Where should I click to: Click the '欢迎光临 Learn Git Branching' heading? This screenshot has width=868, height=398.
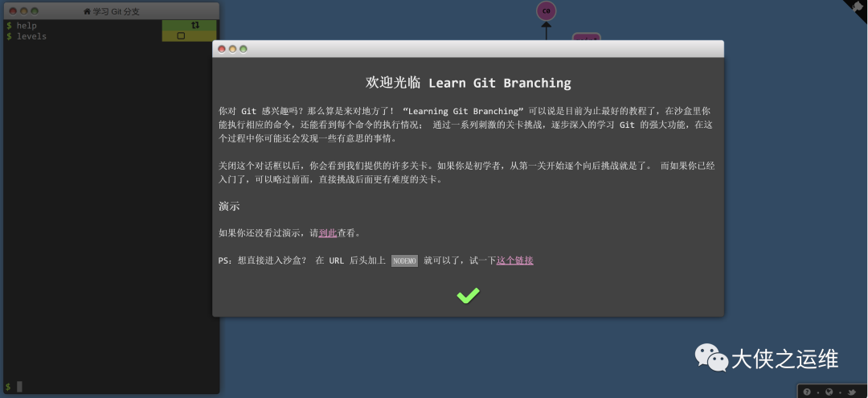(x=469, y=83)
